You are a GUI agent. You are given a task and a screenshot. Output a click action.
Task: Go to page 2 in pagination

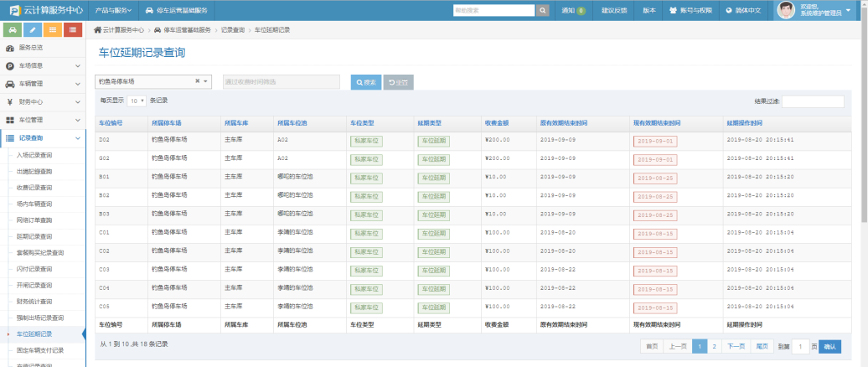coord(714,346)
